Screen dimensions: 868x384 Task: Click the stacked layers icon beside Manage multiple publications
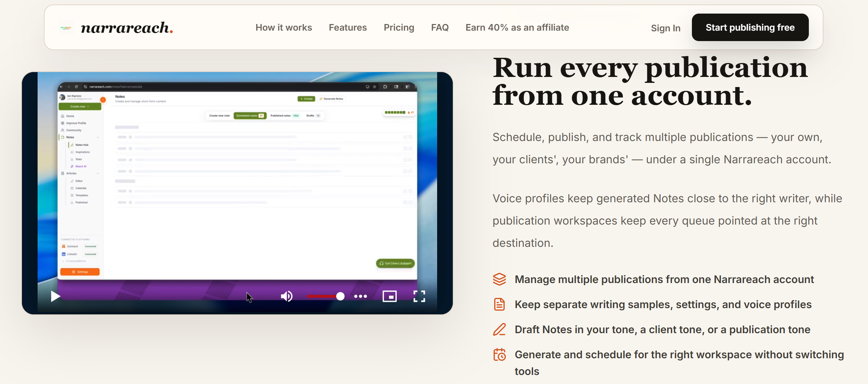pyautogui.click(x=499, y=279)
